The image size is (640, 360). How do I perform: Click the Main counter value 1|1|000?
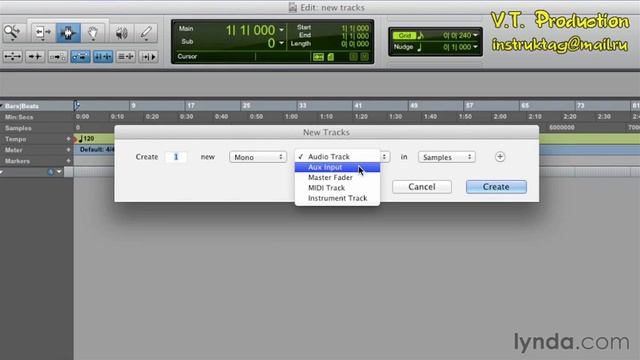250,30
